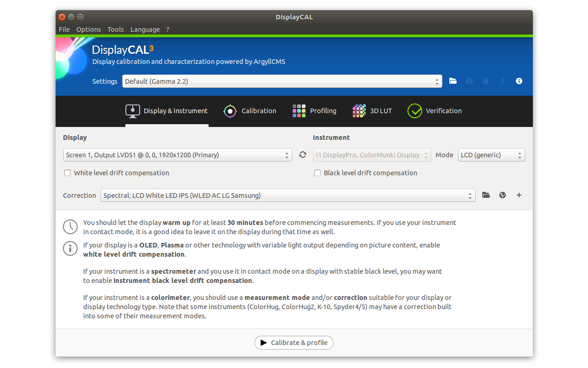Image resolution: width=588 pixels, height=368 pixels.
Task: Expand the Mode LCD (generic) dropdown
Action: (x=491, y=155)
